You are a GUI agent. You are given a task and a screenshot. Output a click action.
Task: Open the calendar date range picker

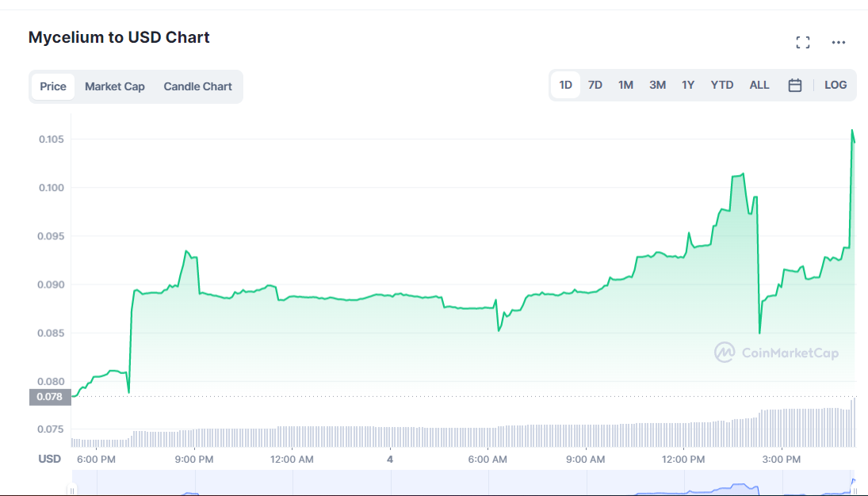[x=795, y=86]
